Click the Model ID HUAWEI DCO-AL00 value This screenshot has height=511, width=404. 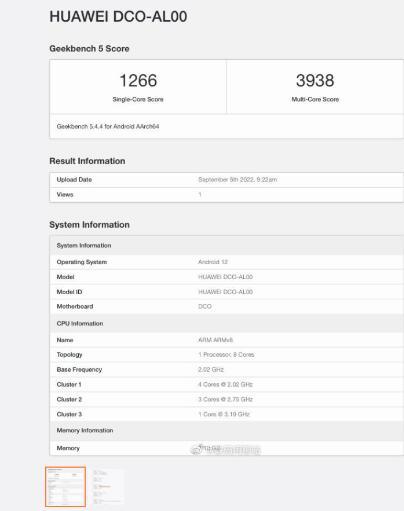(225, 292)
